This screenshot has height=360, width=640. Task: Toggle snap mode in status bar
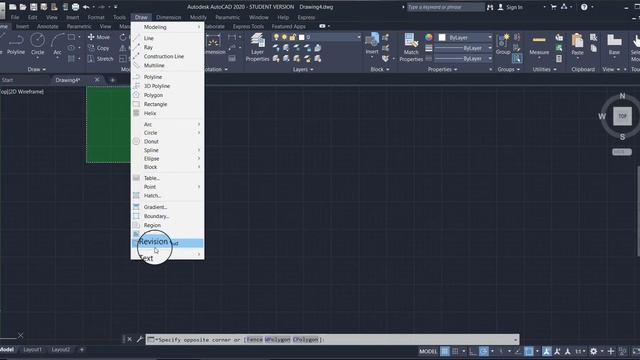pos(455,351)
